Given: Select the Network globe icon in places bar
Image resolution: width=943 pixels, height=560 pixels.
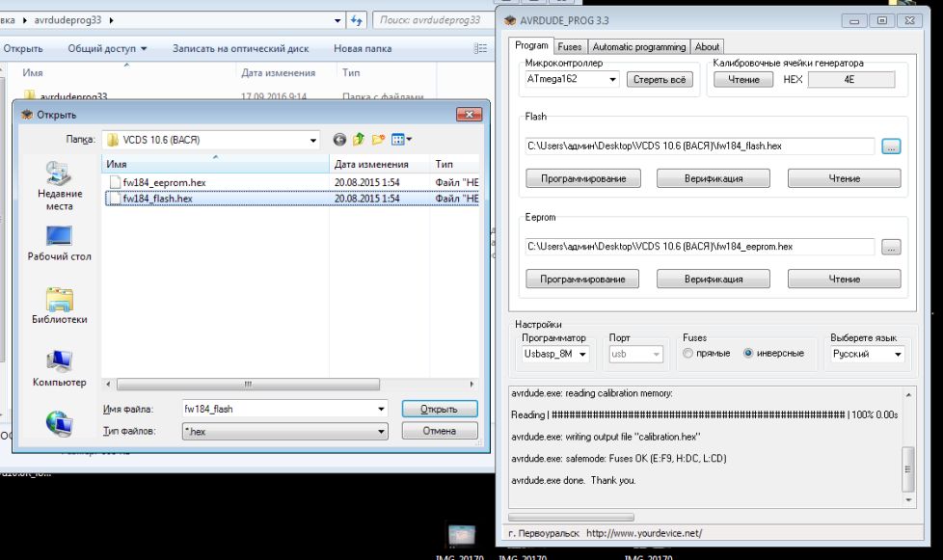Looking at the screenshot, I should pyautogui.click(x=60, y=423).
